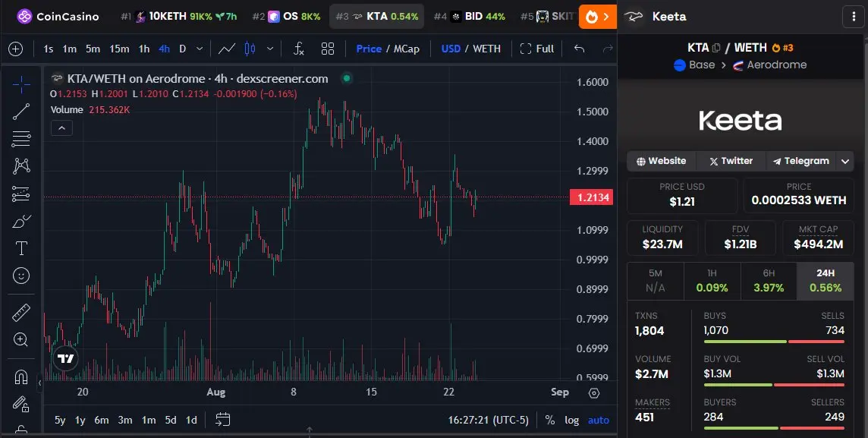Open the emoji icons tool
The height and width of the screenshot is (438, 868).
tap(21, 276)
